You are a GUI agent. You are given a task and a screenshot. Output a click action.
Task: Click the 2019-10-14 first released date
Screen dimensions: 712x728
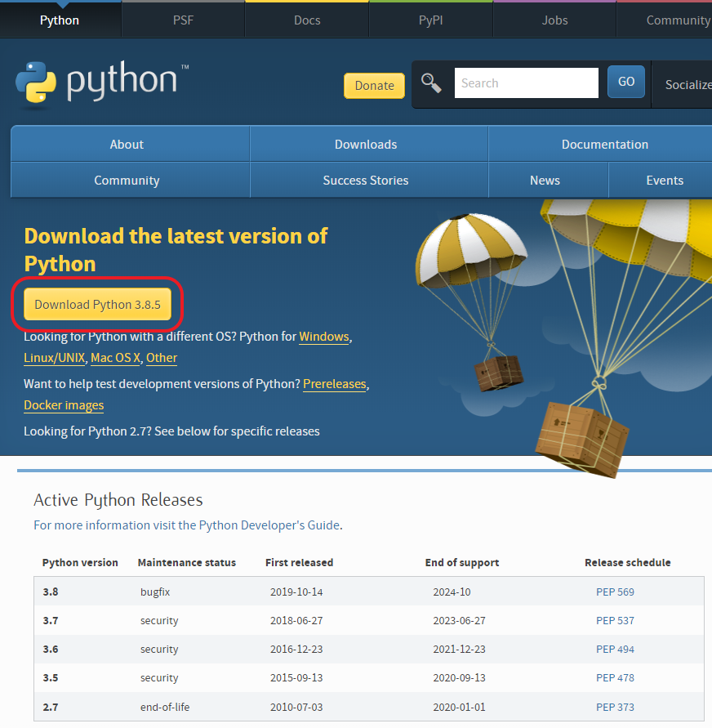point(296,592)
